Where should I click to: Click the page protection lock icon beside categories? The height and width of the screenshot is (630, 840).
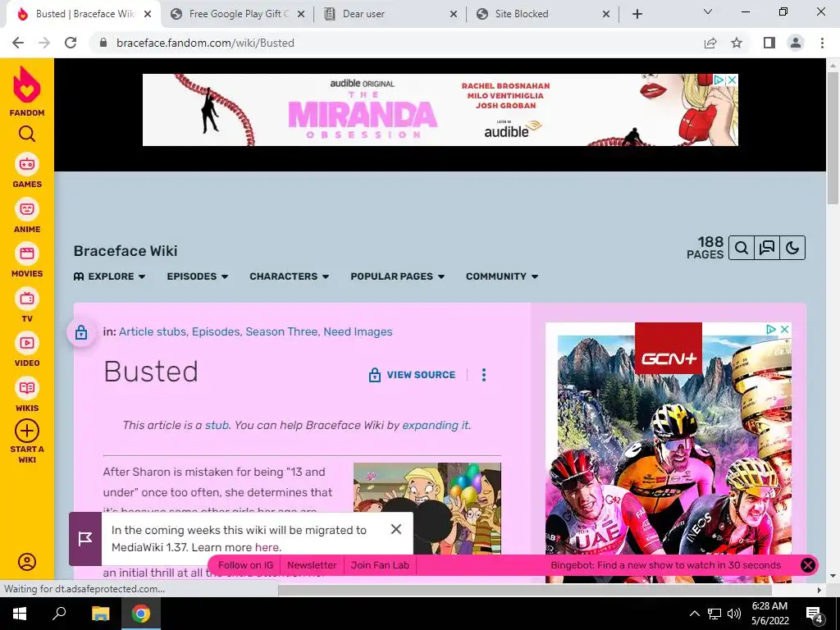81,332
